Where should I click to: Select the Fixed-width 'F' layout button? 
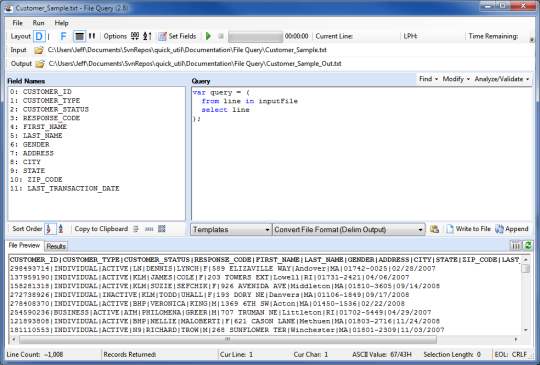[63, 36]
